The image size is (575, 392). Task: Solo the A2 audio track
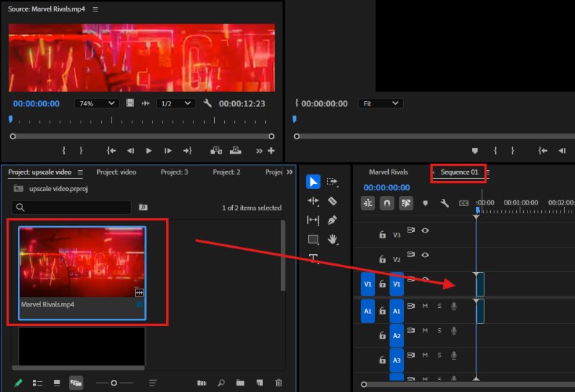[x=439, y=330]
